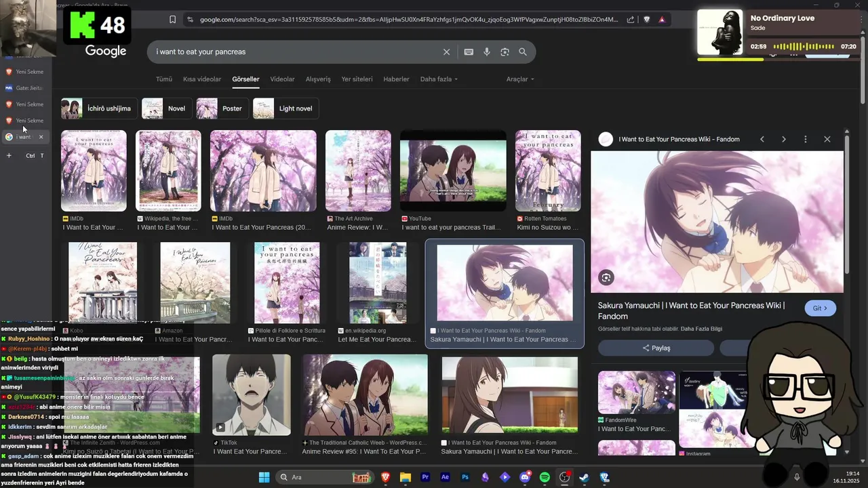Filter by 'İchirō ushijima' chip
The image size is (868, 488).
(x=99, y=108)
